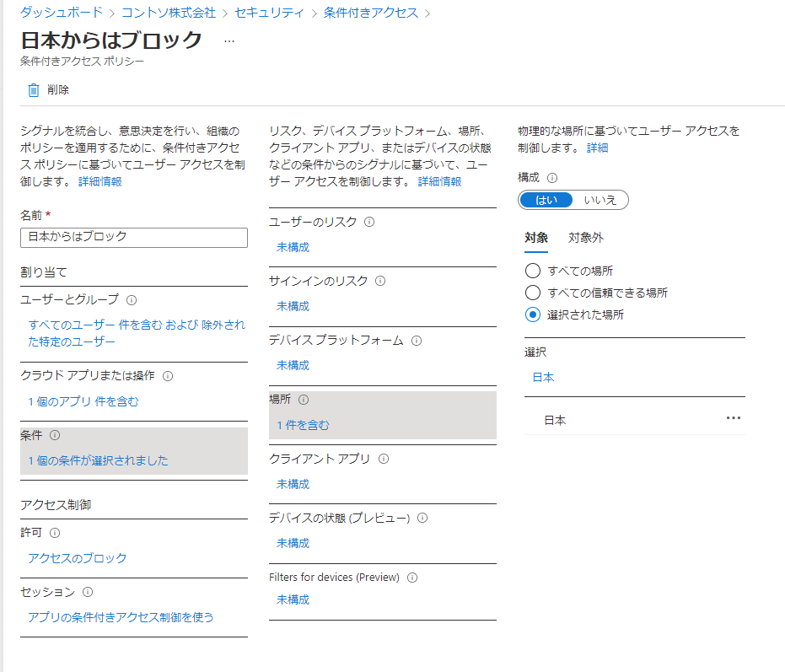Click info icon next to クライアント アプリ
Screen dimensions: 785x672
point(384,459)
